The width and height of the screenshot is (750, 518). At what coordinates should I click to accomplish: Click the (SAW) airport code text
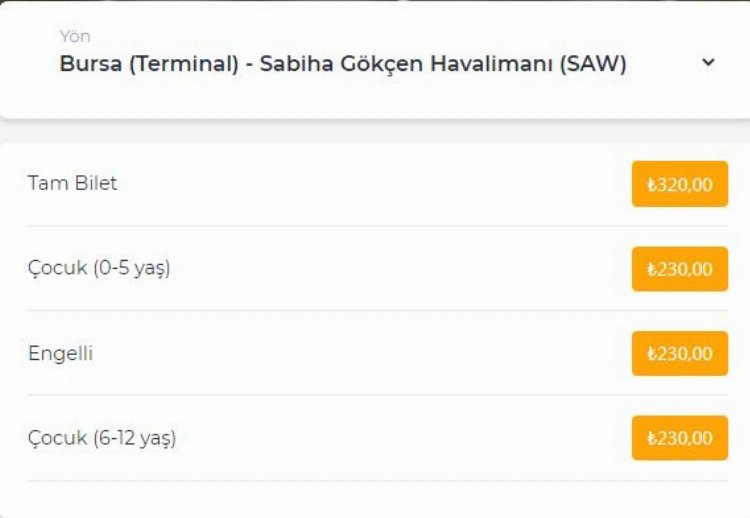[593, 64]
